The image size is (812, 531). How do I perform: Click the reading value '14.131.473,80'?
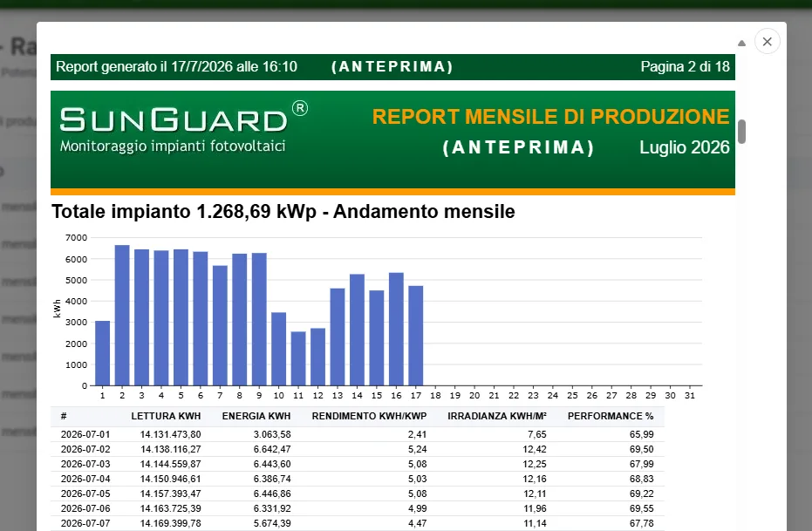[x=170, y=434]
